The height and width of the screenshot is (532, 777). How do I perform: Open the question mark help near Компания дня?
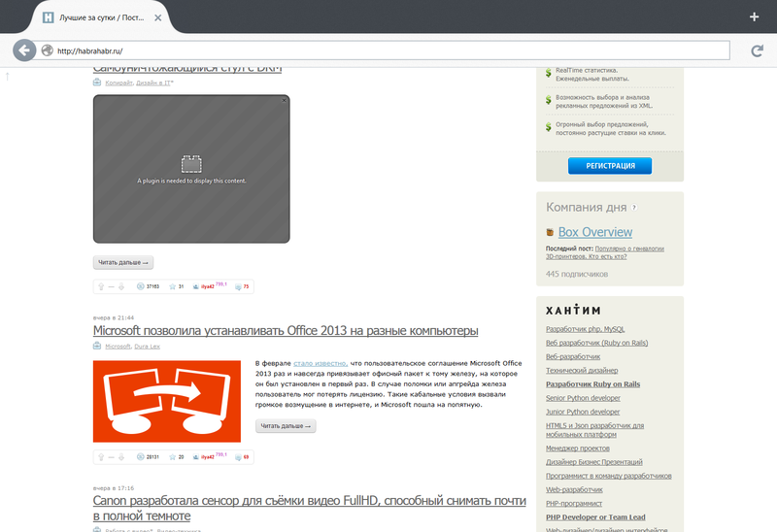pyautogui.click(x=634, y=208)
